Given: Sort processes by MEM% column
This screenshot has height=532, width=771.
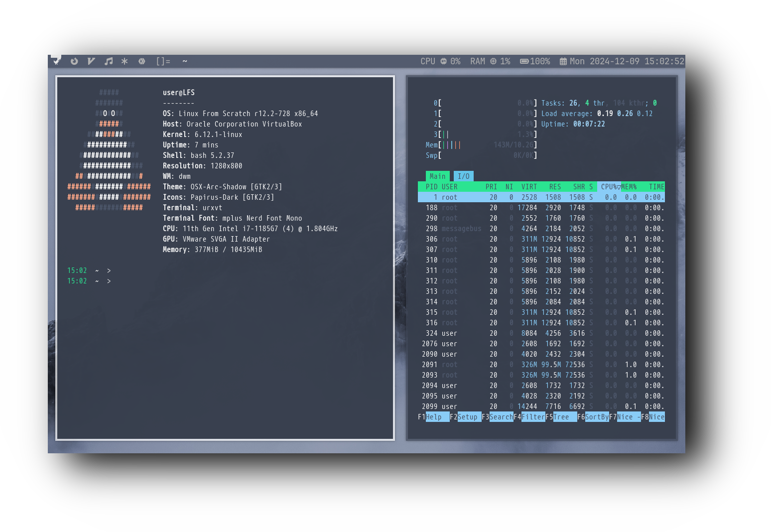Looking at the screenshot, I should coord(629,187).
